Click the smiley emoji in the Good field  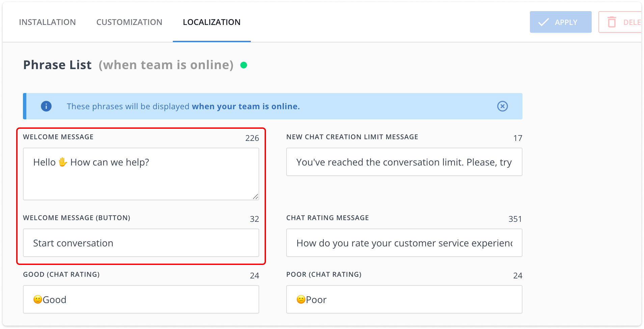37,299
